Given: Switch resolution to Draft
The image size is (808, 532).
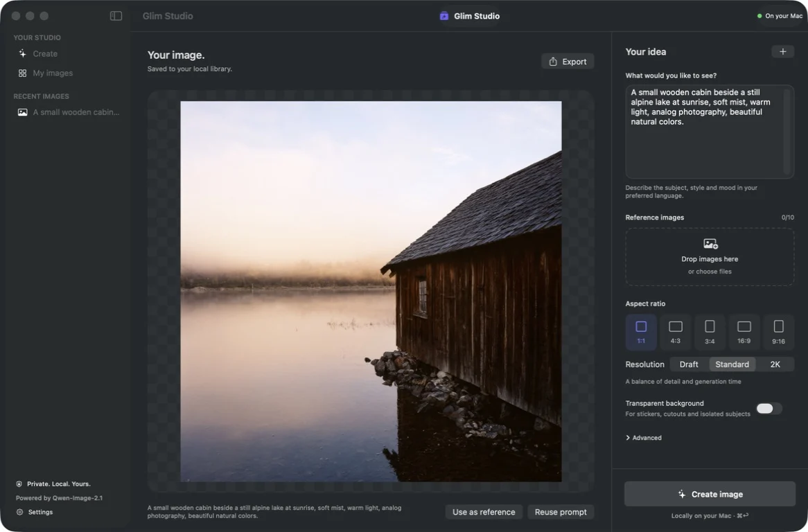Looking at the screenshot, I should pos(689,364).
